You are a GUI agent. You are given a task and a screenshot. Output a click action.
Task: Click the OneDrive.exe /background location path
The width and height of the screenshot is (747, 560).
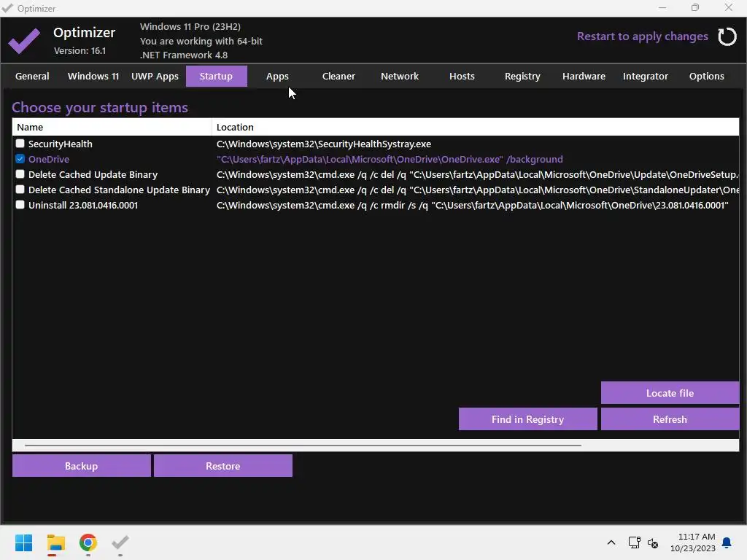[390, 159]
